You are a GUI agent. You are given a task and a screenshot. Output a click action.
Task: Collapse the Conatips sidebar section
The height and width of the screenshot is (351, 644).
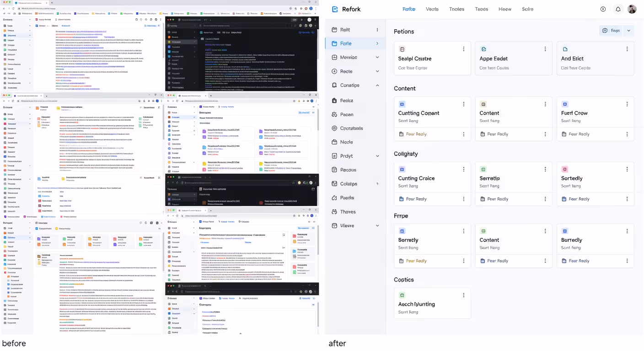click(x=377, y=85)
